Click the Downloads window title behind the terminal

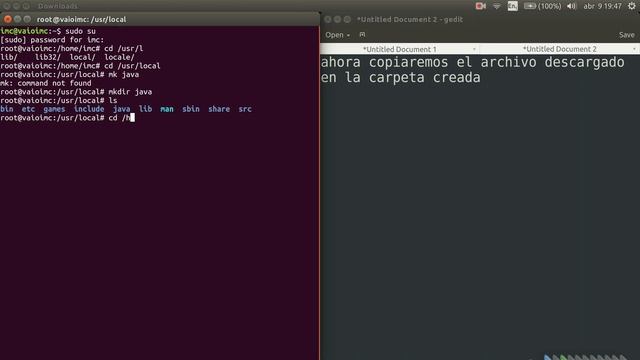click(x=58, y=6)
